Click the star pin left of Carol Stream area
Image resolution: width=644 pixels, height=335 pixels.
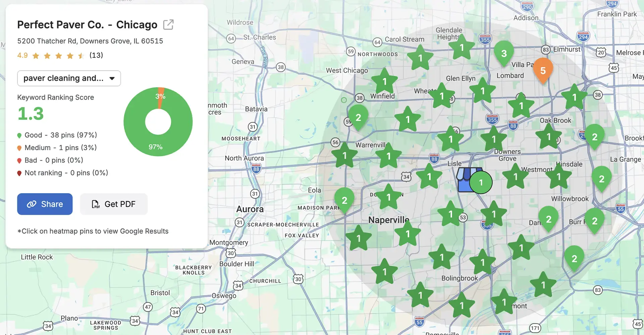420,58
